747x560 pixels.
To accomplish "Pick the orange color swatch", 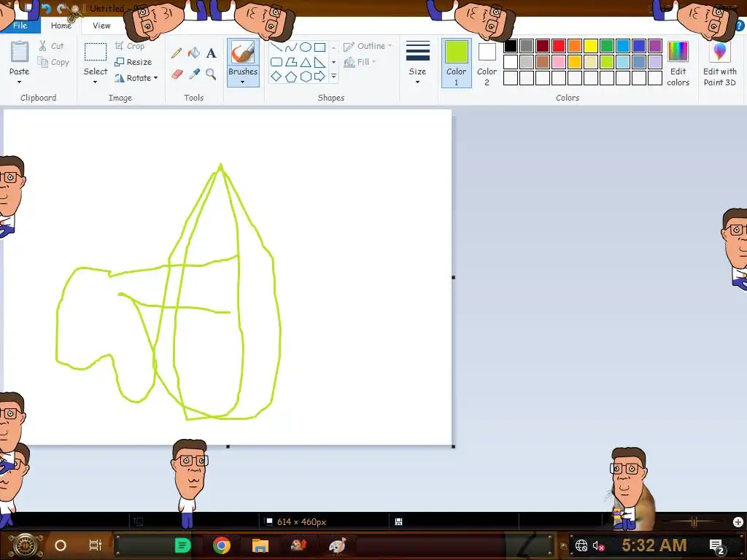I will [575, 46].
